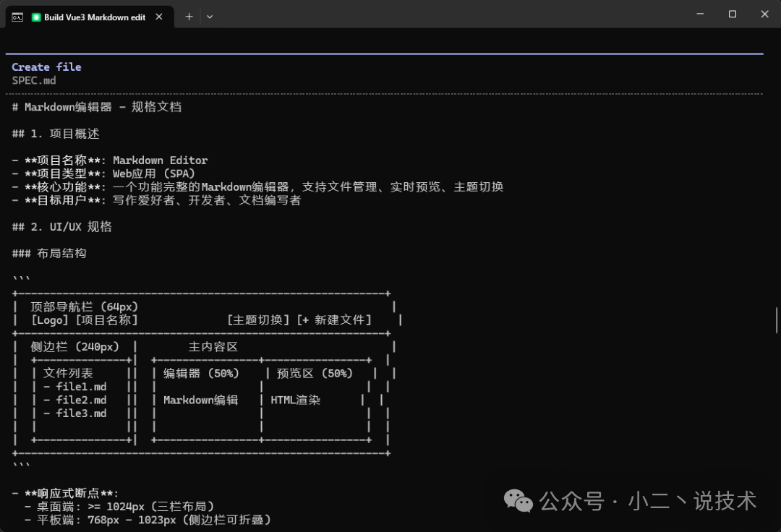The image size is (781, 532).
Task: Click '- file1.md' in the diagram
Action: coord(74,387)
